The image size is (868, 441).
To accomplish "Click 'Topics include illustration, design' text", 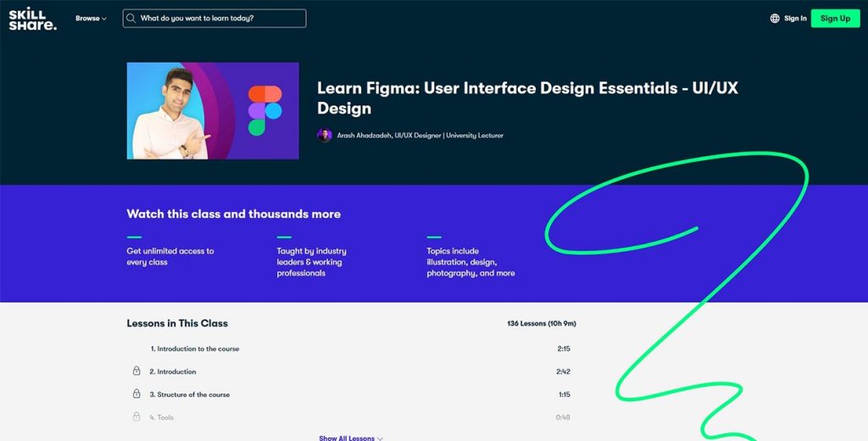I will tap(470, 262).
